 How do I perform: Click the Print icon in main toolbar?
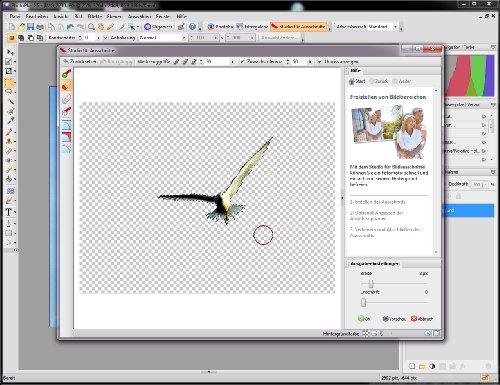pyautogui.click(x=40, y=27)
